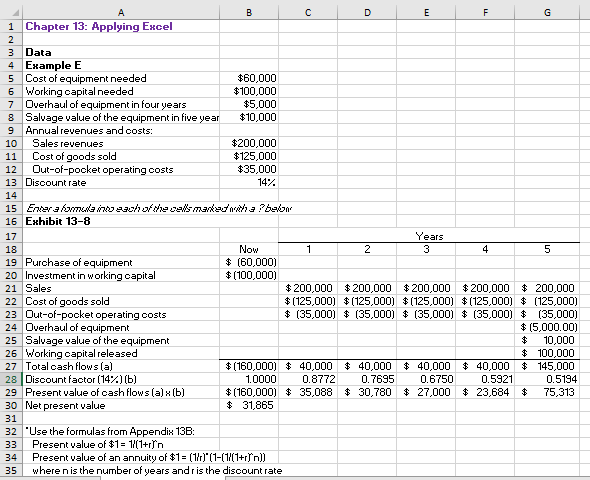This screenshot has height=480, width=590.
Task: Click present value $27,000 cell
Action: click(426, 392)
